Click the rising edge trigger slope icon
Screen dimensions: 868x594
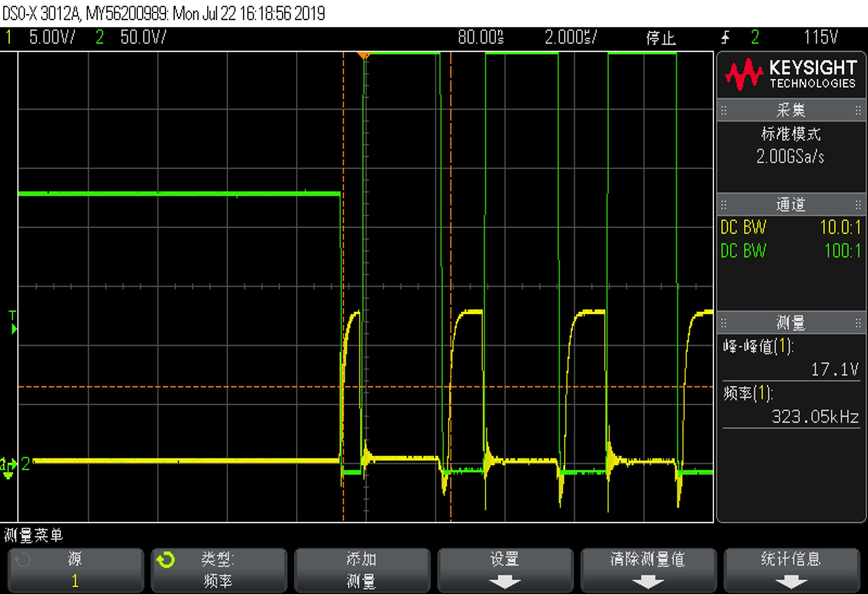tap(726, 38)
